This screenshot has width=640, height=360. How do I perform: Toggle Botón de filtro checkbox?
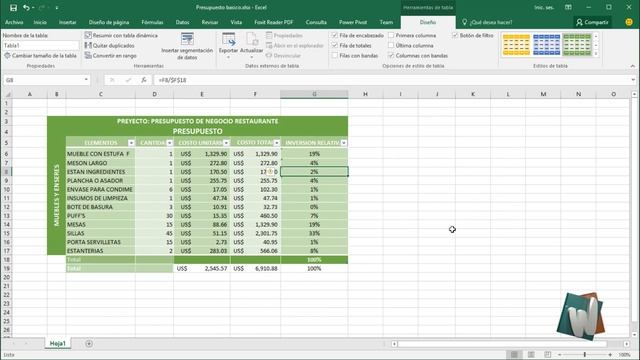(455, 36)
